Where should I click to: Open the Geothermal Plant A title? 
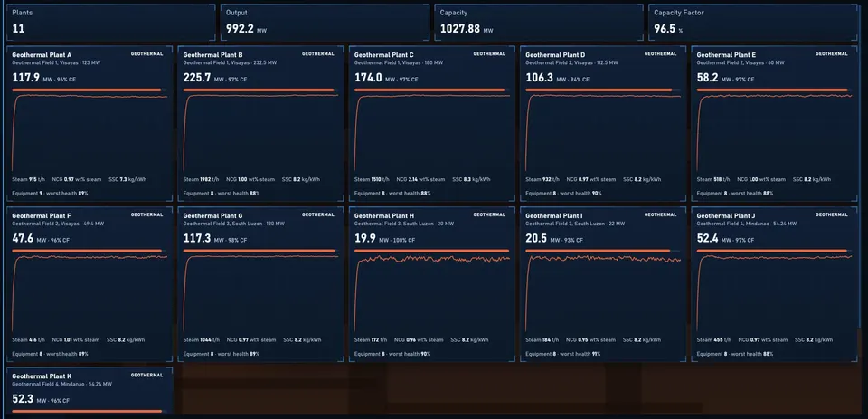pyautogui.click(x=42, y=55)
